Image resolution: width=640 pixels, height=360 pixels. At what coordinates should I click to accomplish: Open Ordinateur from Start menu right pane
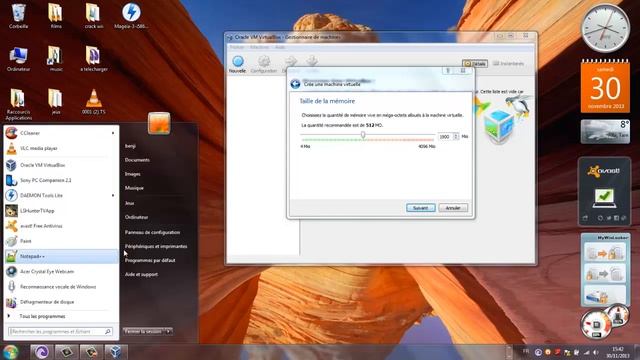136,217
